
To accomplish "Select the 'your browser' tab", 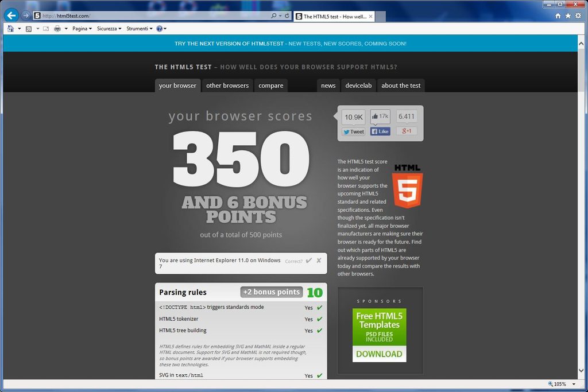I will [x=178, y=86].
